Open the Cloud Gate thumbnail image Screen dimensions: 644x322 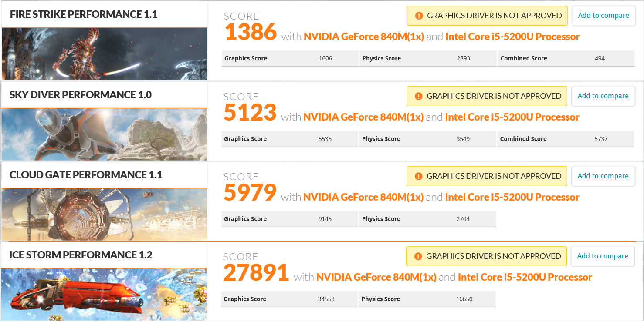[x=105, y=214]
